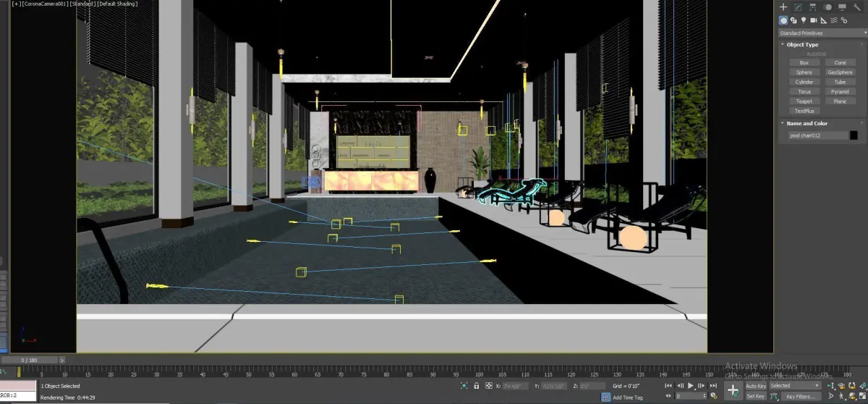Create a Box primitive

point(804,63)
